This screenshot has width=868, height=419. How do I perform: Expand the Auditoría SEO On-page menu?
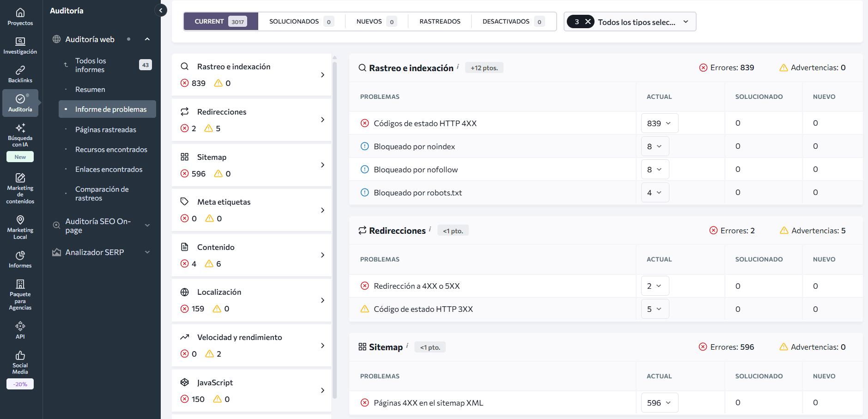point(147,225)
